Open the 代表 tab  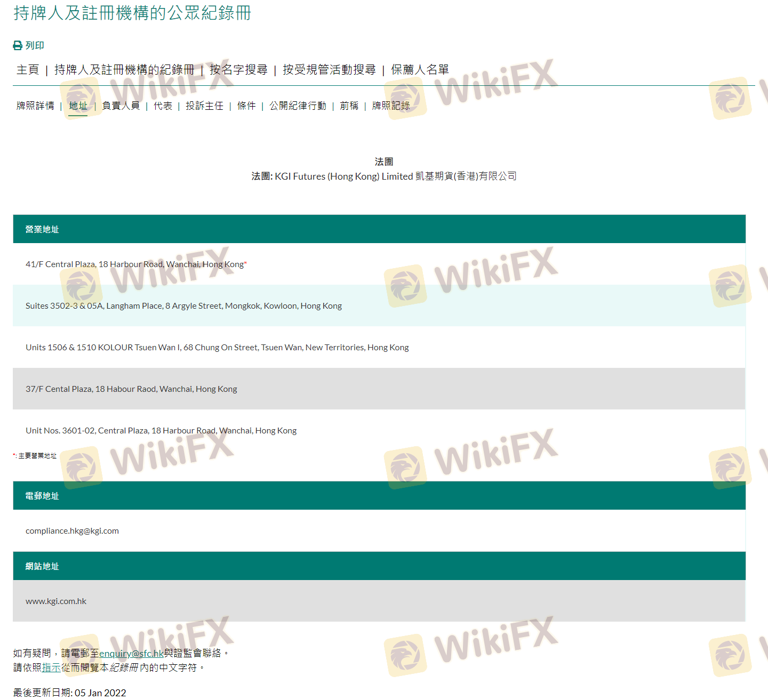163,106
